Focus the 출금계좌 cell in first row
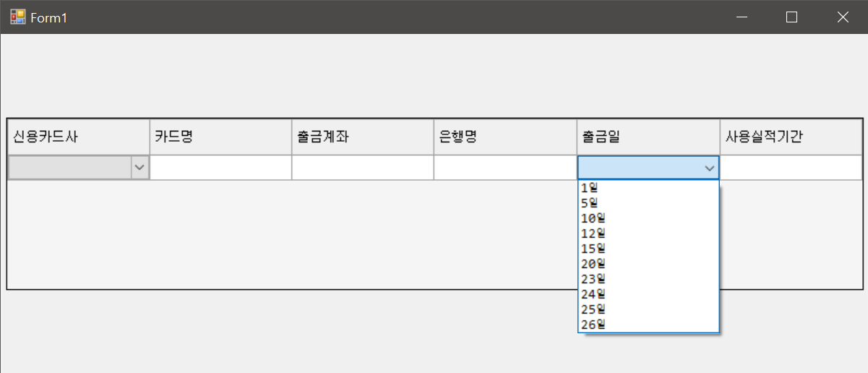Screen dimensions: 868x373 363,168
